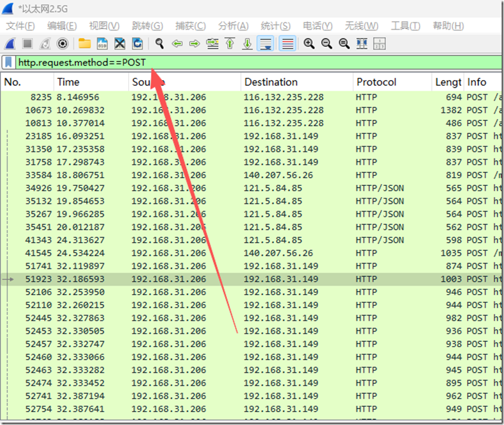Select packet 41343 HTTP/JSON row

click(251, 240)
